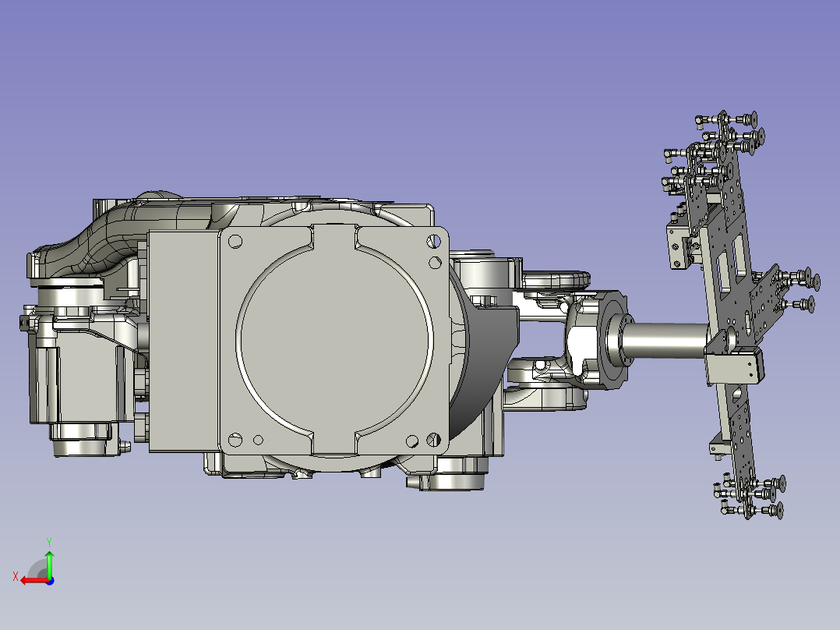The image size is (840, 630).
Task: Select the bottom suction cup cluster on the gripper
Action: tap(751, 497)
